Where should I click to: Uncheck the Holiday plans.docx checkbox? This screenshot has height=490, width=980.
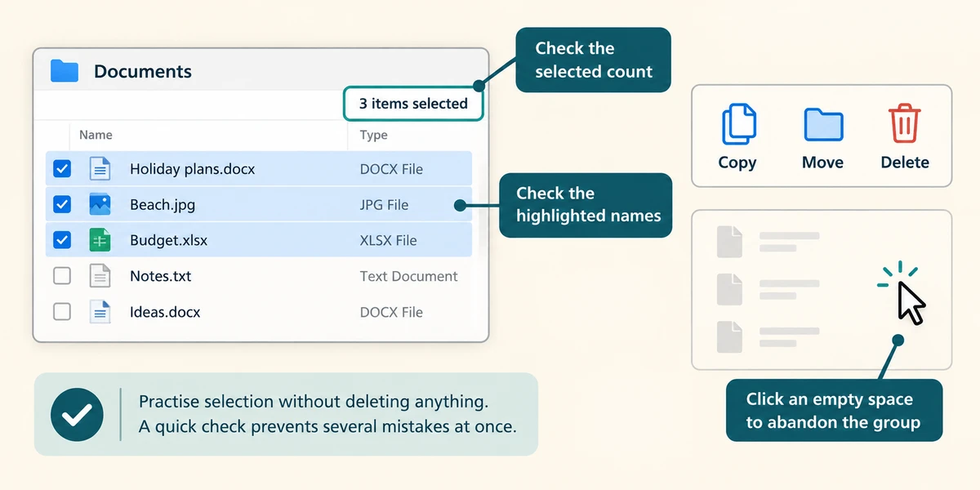[x=62, y=169]
